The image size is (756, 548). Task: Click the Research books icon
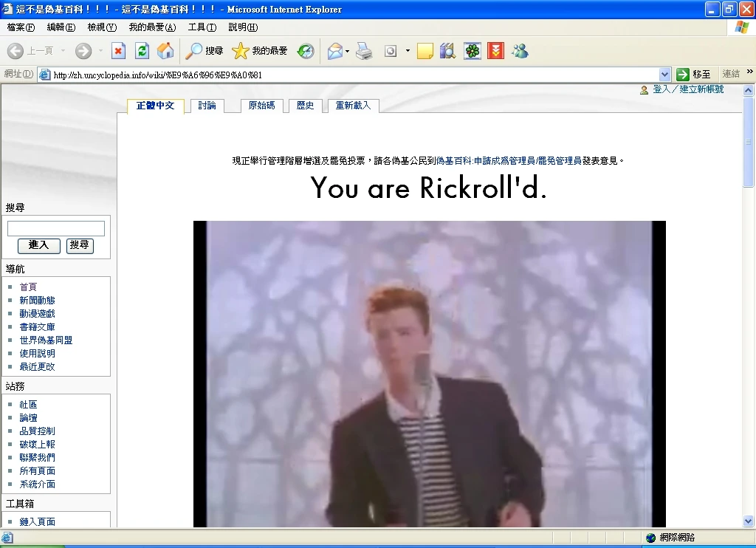tap(448, 51)
